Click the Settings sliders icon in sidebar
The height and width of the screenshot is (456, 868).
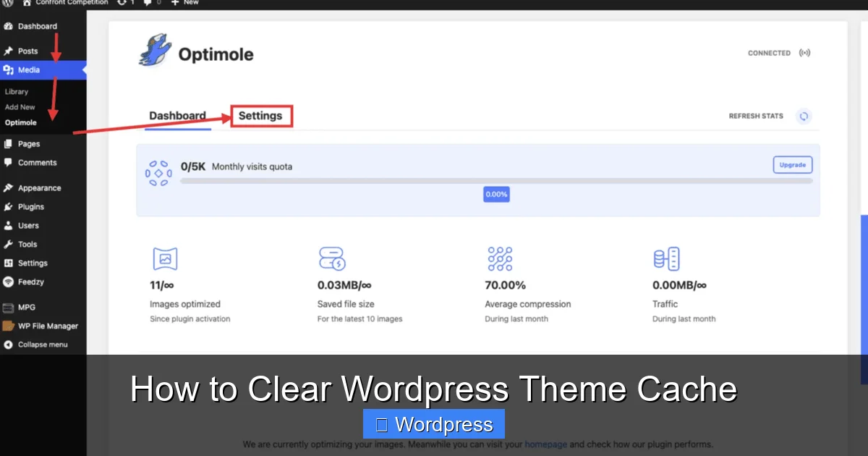[8, 263]
